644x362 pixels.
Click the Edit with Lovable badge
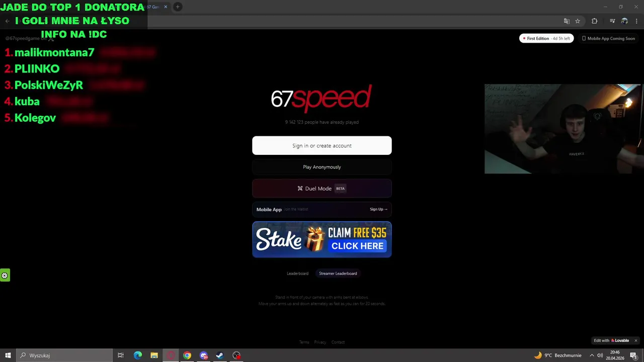pos(611,340)
